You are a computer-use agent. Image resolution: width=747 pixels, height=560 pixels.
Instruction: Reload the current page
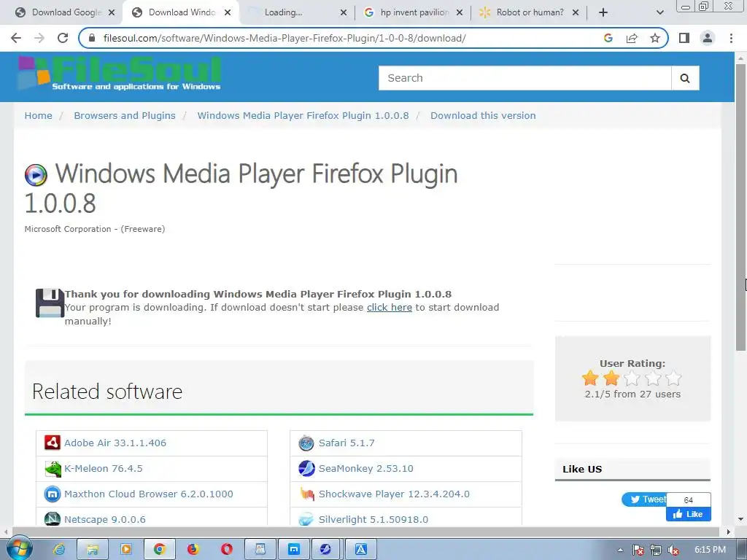(63, 38)
